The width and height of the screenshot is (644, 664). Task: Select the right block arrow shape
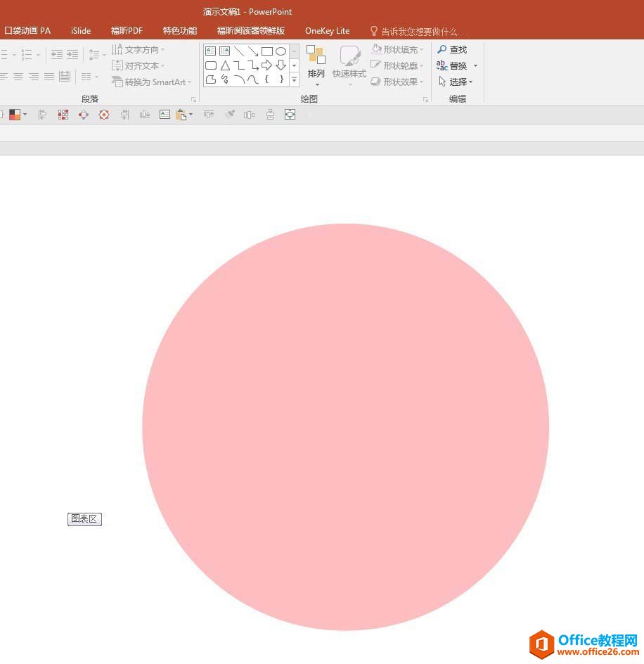coord(266,65)
